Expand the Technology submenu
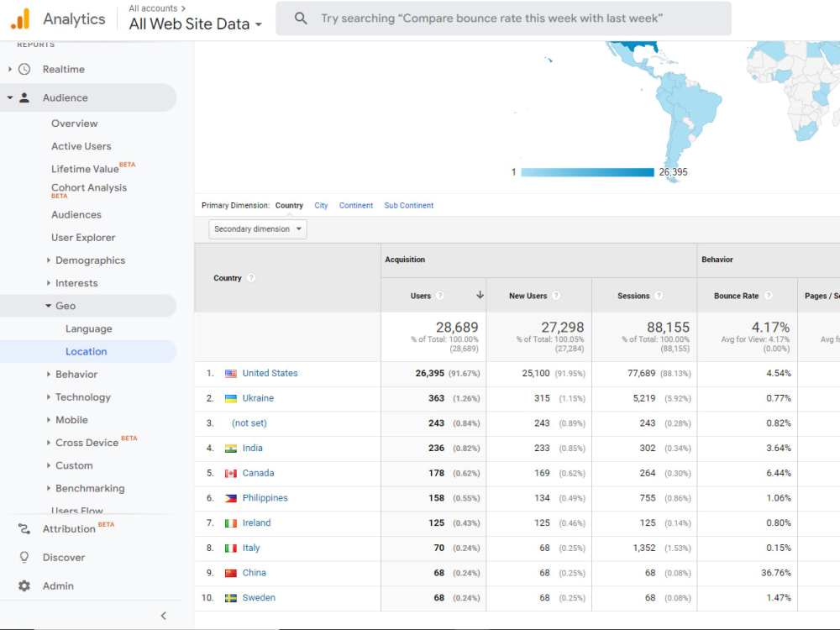The height and width of the screenshot is (630, 840). pyautogui.click(x=48, y=397)
